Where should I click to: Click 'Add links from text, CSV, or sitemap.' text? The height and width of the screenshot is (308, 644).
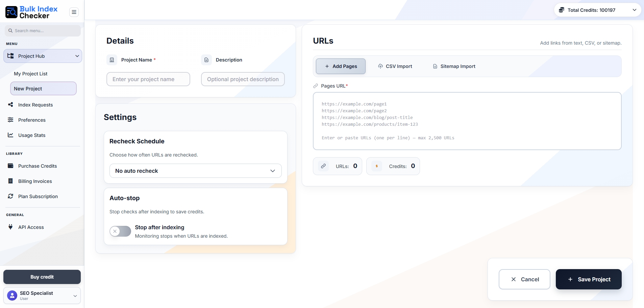click(x=581, y=43)
